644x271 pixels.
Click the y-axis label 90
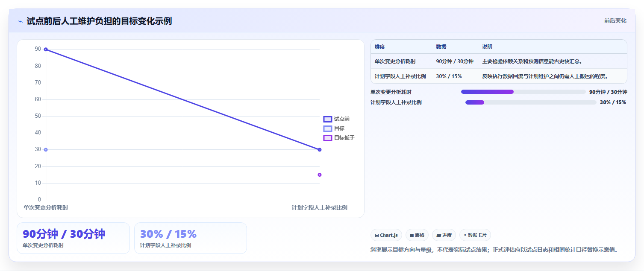click(x=38, y=49)
